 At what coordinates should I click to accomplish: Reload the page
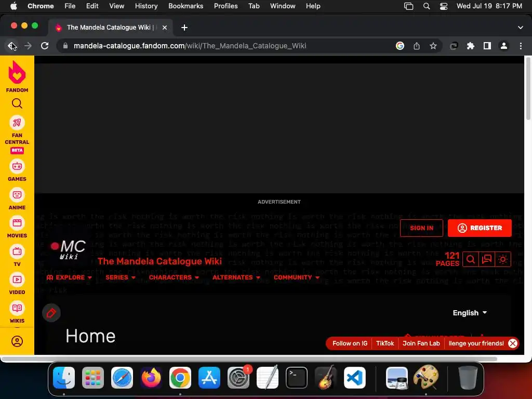coord(45,46)
